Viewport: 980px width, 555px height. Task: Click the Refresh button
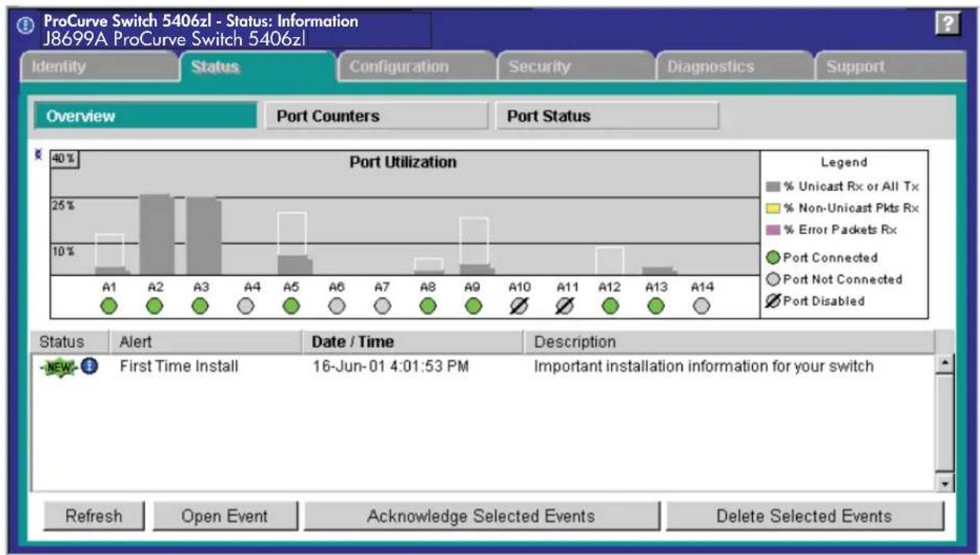(94, 517)
